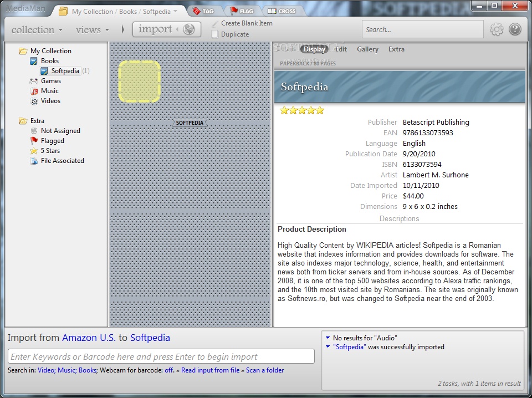Select the Extra folder in tree
The height and width of the screenshot is (398, 532).
pyautogui.click(x=37, y=121)
